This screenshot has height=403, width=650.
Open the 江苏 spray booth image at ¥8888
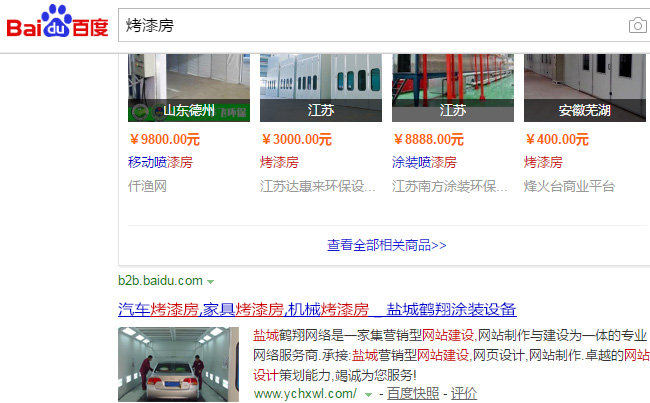pos(453,87)
